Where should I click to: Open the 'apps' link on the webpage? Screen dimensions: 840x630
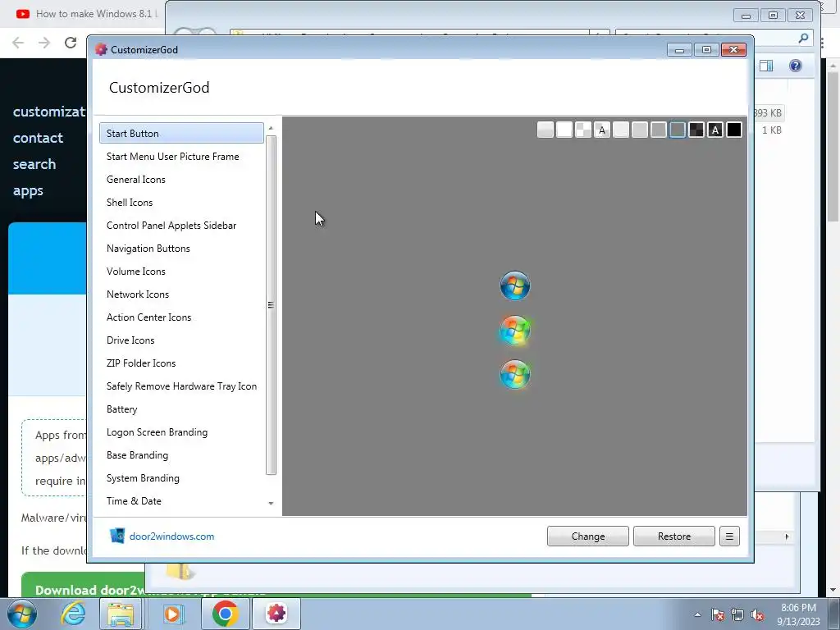[28, 190]
